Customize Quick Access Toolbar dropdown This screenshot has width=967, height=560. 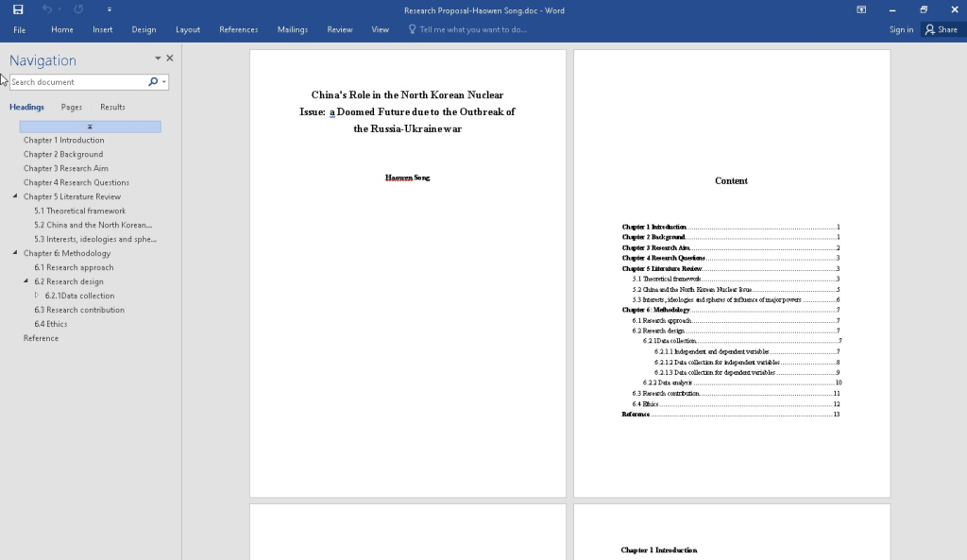click(110, 9)
